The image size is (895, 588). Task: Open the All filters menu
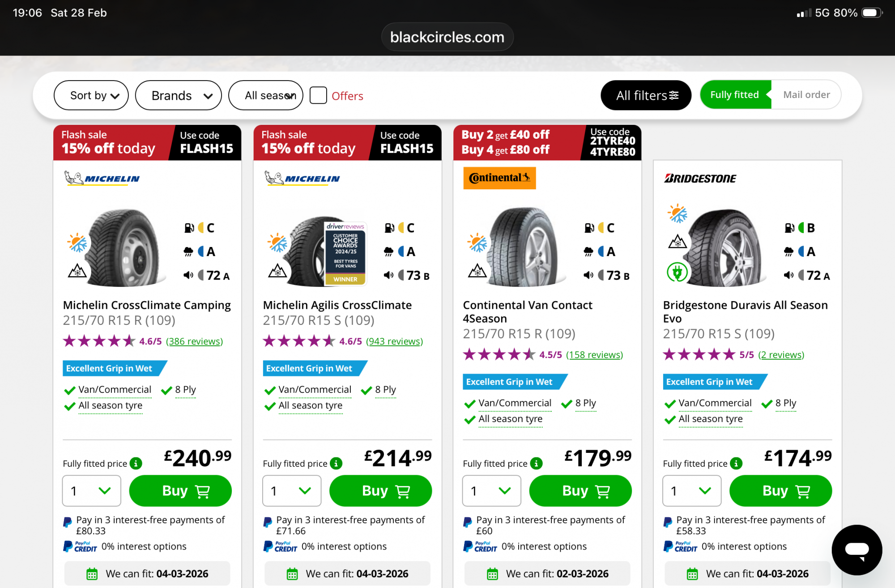click(646, 95)
